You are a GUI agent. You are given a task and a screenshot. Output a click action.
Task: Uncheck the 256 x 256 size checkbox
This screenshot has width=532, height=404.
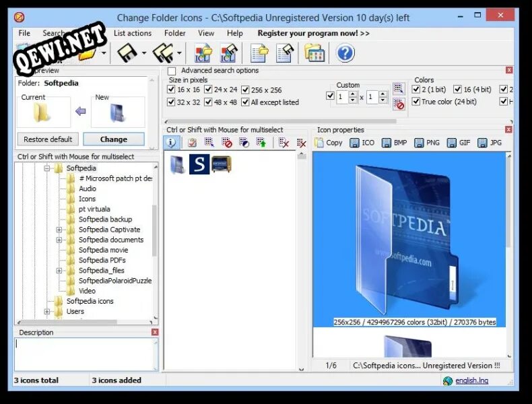point(245,90)
